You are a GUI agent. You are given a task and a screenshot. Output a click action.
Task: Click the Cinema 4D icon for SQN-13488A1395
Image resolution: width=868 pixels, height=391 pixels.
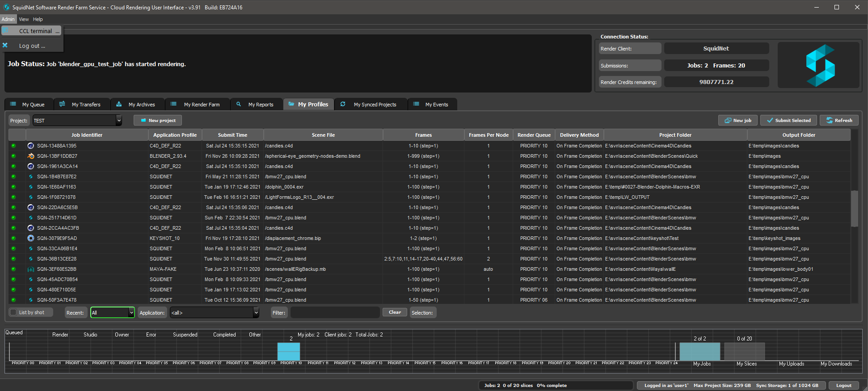(30, 146)
